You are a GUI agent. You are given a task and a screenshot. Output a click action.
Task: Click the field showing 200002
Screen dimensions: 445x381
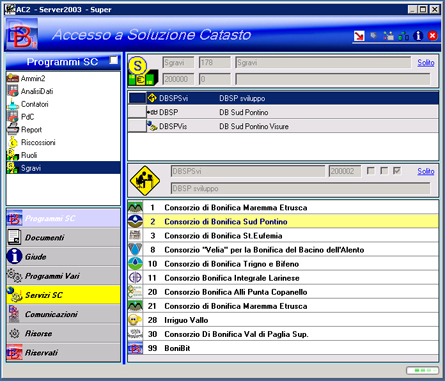click(x=345, y=171)
